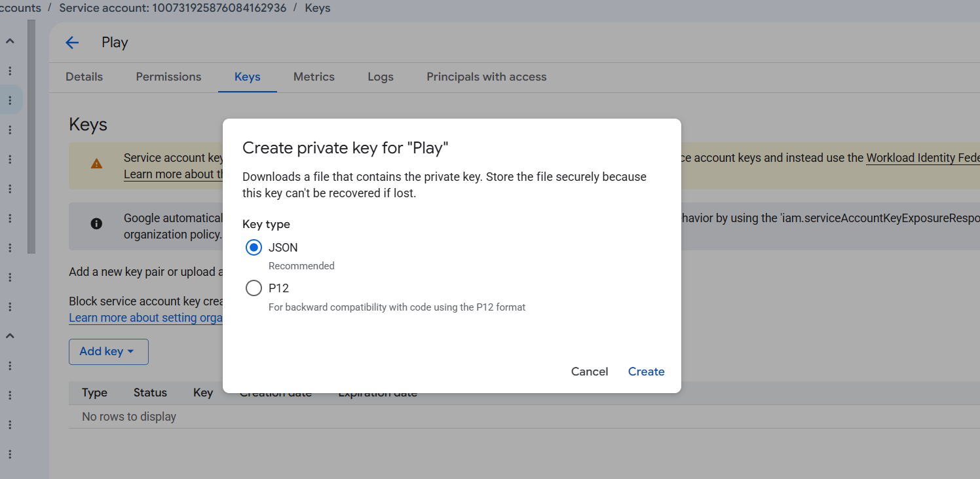980x479 pixels.
Task: Select the P12 key type radio button
Action: pos(254,288)
